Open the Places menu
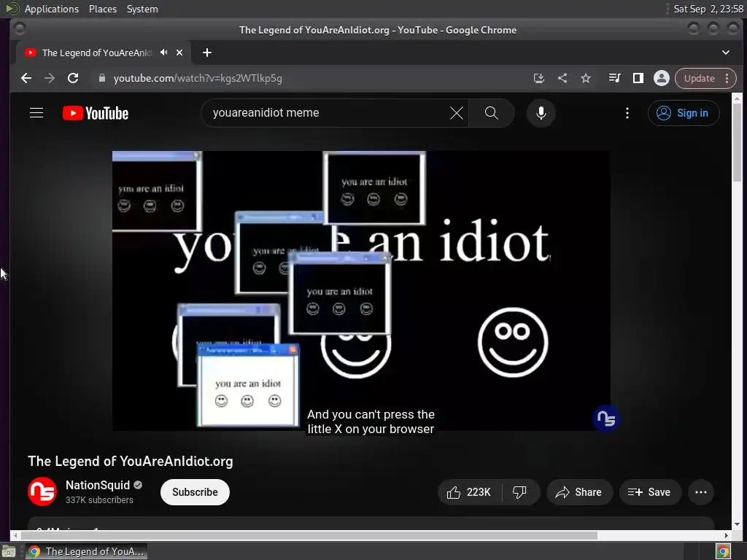 tap(102, 9)
